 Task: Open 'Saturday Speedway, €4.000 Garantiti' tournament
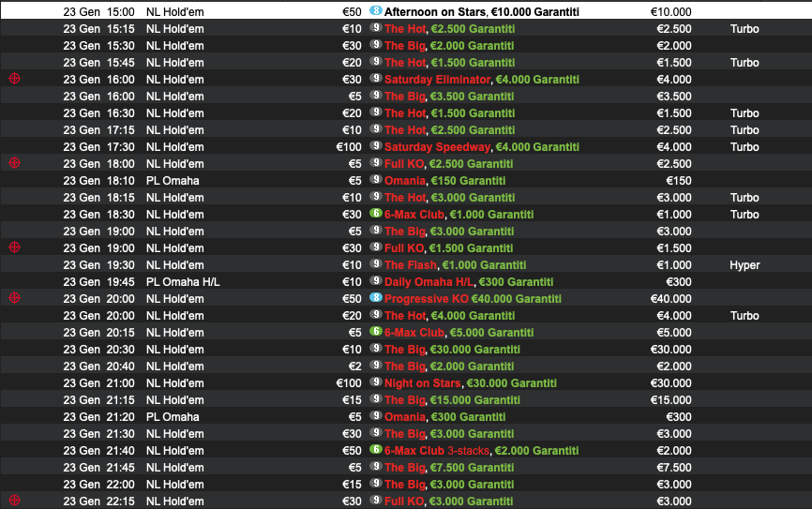482,147
